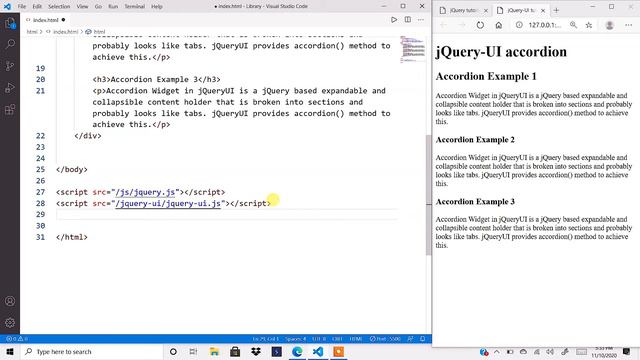Viewport: 640px width, 360px height.
Task: Click the taskbar 'Type here to search' box
Action: [92, 351]
